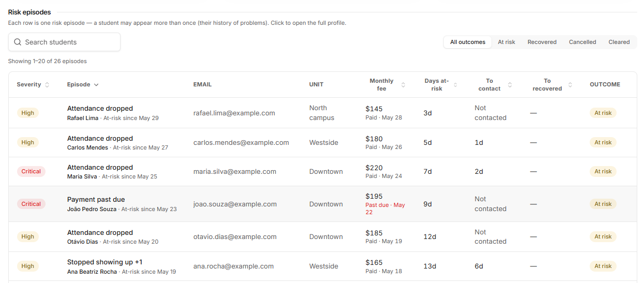This screenshot has width=644, height=283.
Task: Click the High severity badge for Rafael Lima
Action: point(27,113)
